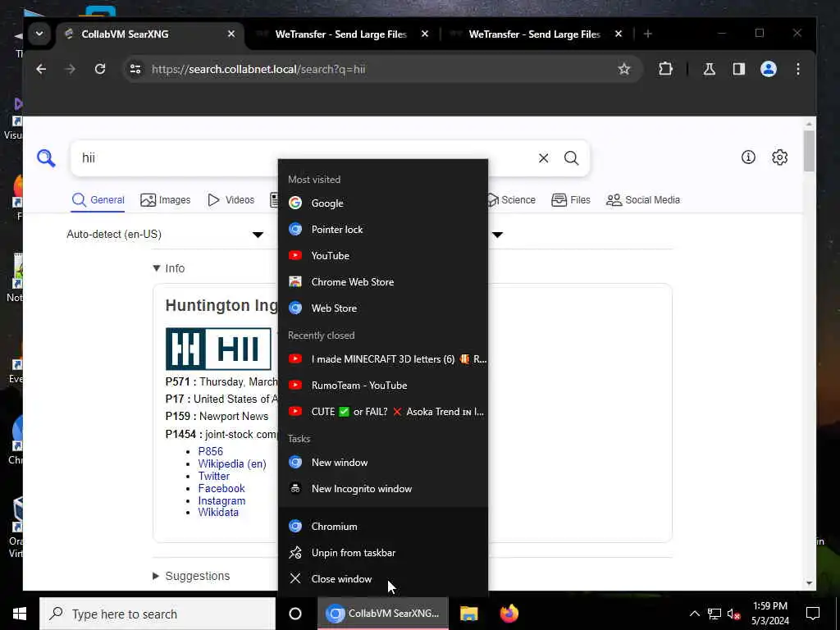Select the Files search category
Image resolution: width=840 pixels, height=630 pixels.
(x=571, y=200)
